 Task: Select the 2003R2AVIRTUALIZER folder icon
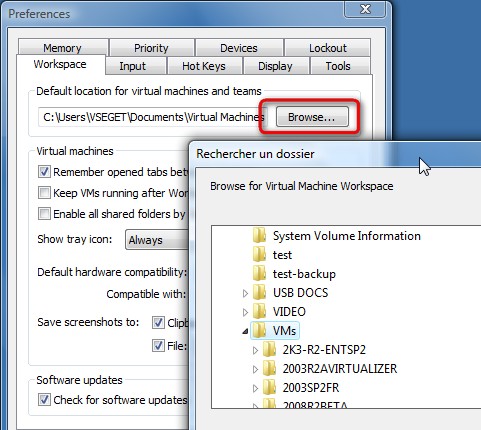coord(269,369)
